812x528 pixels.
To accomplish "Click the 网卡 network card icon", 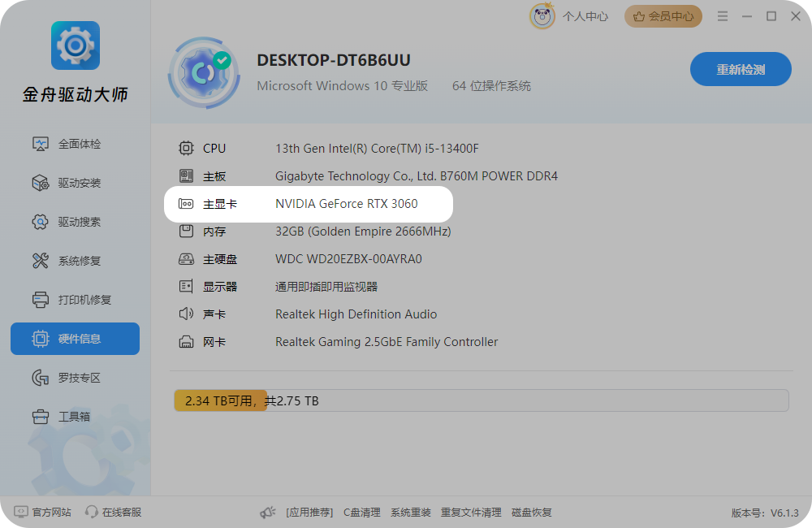I will click(x=186, y=342).
